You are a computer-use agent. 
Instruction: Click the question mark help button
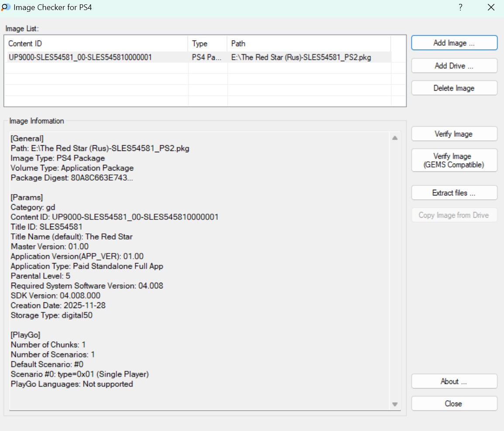(x=460, y=7)
